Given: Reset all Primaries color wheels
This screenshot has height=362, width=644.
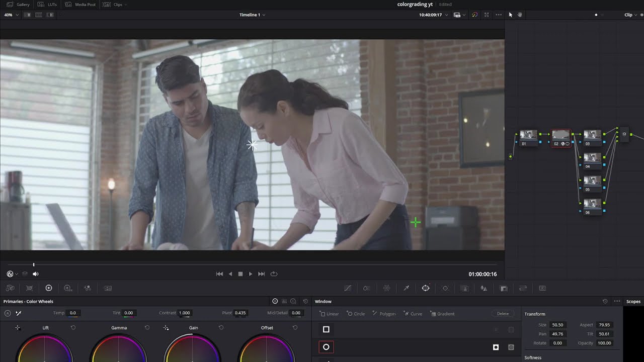Looking at the screenshot, I should [305, 301].
